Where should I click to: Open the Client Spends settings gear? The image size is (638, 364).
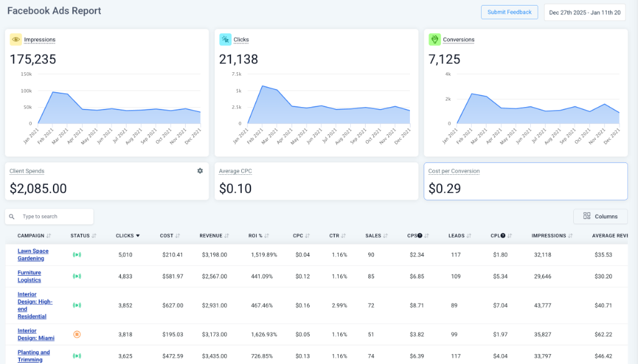pyautogui.click(x=200, y=170)
